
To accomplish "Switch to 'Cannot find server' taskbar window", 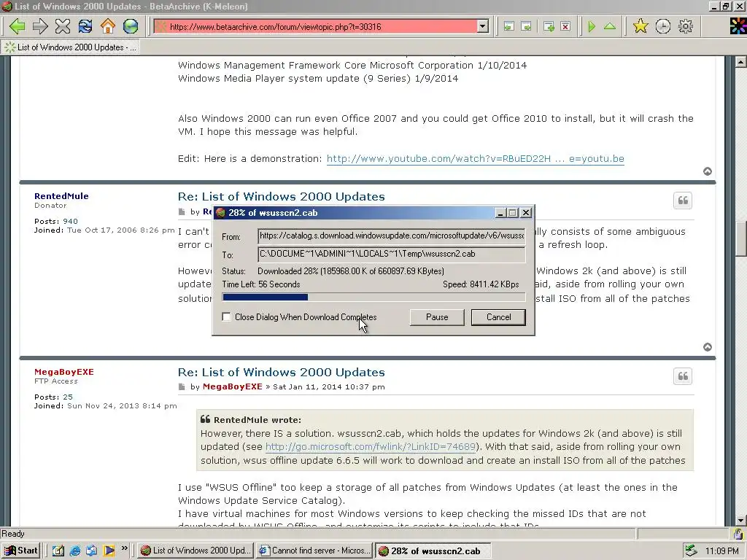I will point(314,551).
